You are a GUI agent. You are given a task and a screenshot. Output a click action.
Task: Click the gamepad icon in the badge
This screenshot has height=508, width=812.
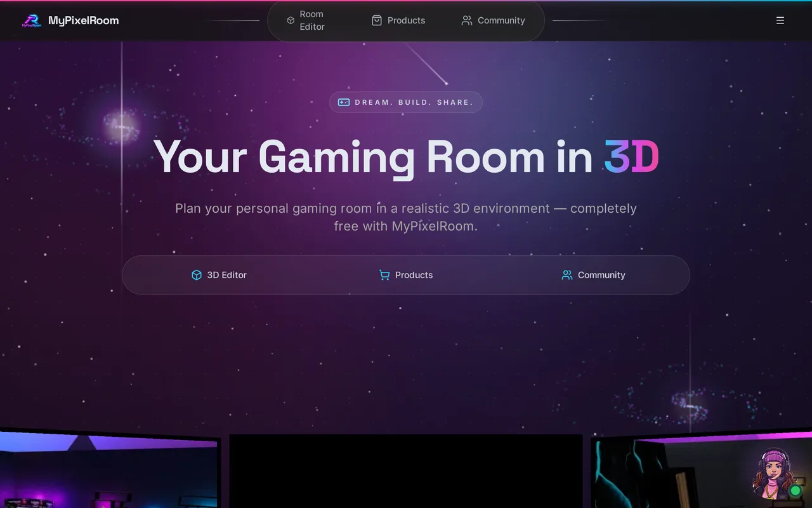(344, 102)
